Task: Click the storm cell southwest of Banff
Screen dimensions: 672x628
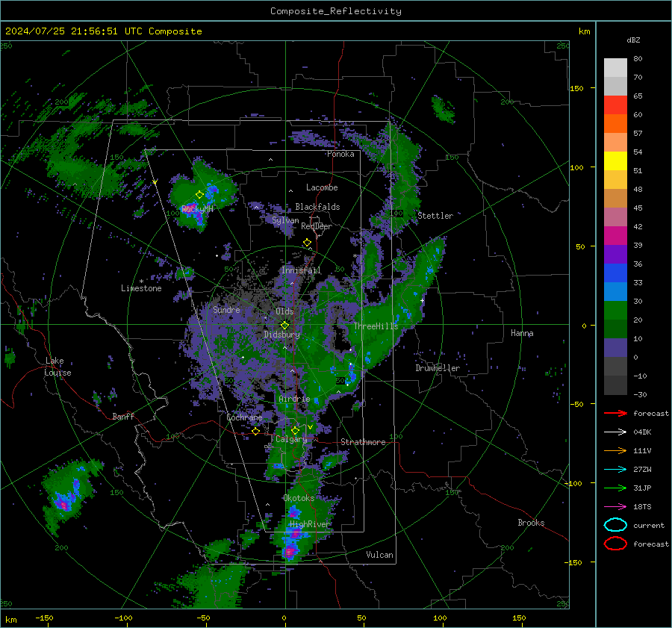Action: click(69, 495)
